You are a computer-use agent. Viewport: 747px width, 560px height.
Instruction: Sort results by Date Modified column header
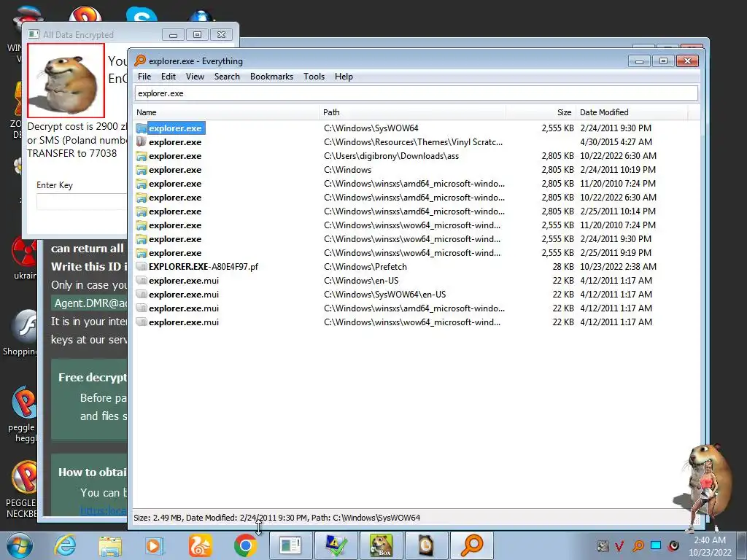click(x=632, y=112)
